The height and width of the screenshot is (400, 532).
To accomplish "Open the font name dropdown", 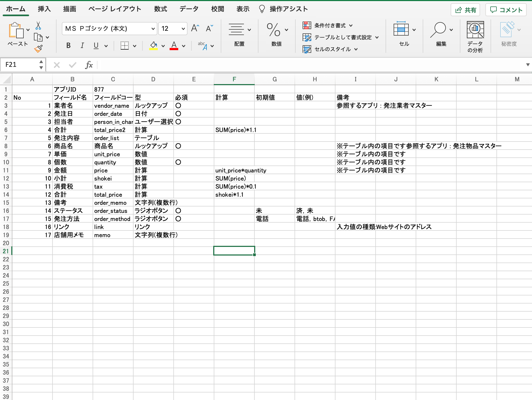I will point(153,29).
